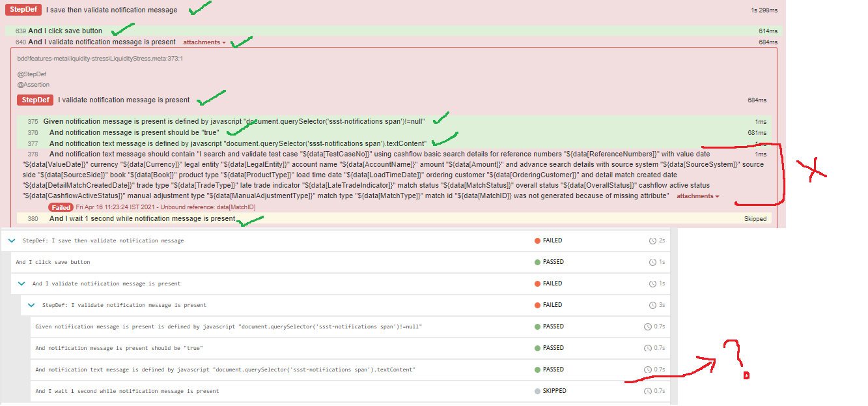Open the attachments dropdown on line 640
Viewport: 868px width, 406px height.
pyautogui.click(x=203, y=41)
